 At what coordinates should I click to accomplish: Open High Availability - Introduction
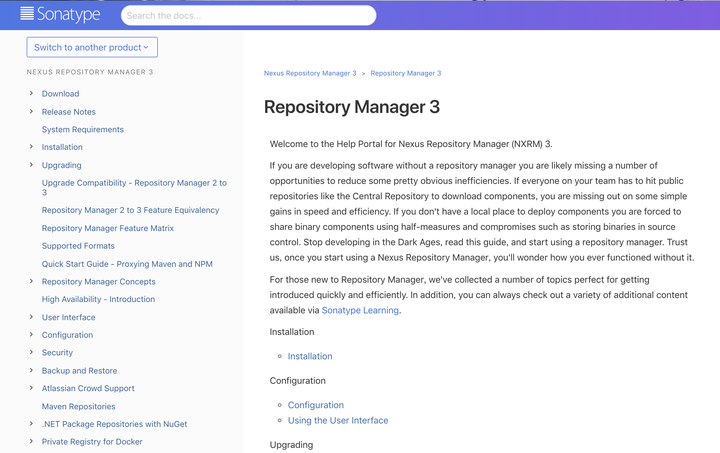point(98,299)
